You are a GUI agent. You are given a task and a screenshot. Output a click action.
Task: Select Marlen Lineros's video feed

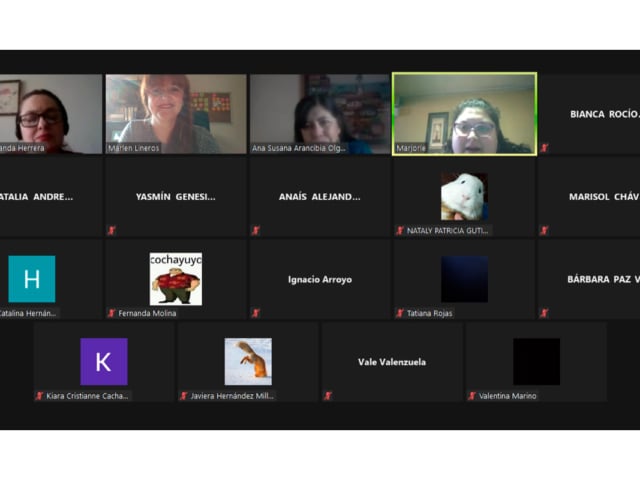(x=176, y=114)
